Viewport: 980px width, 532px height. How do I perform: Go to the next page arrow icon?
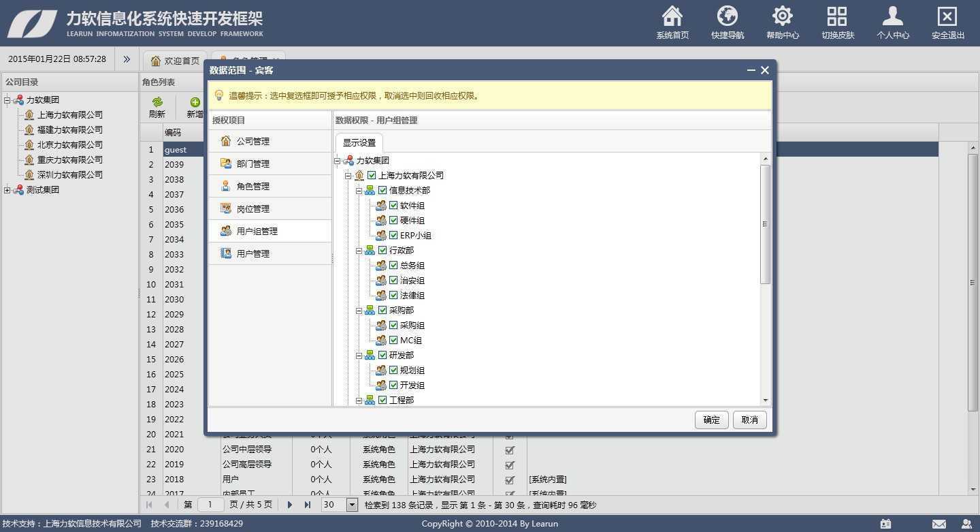coord(290,505)
